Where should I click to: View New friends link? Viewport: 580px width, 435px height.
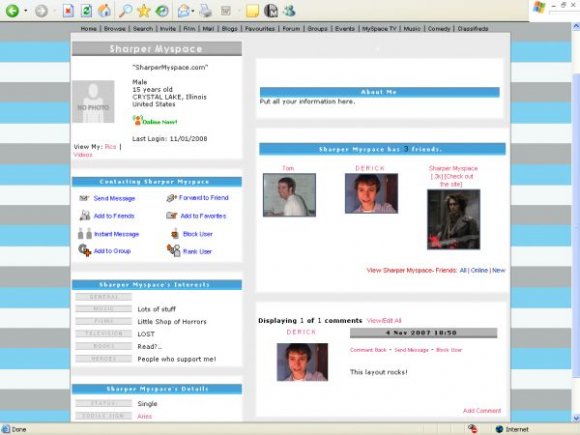point(499,270)
